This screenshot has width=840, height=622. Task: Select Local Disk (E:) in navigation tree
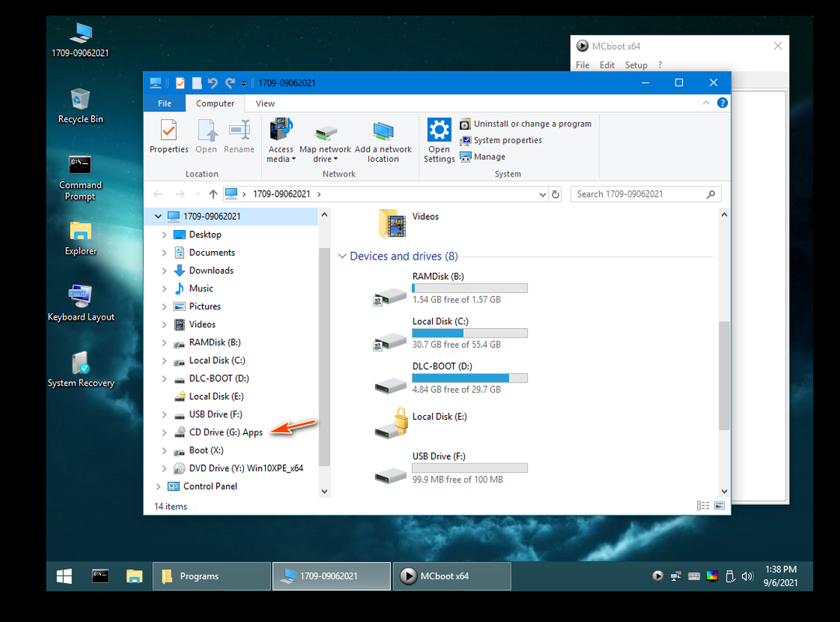pos(216,397)
